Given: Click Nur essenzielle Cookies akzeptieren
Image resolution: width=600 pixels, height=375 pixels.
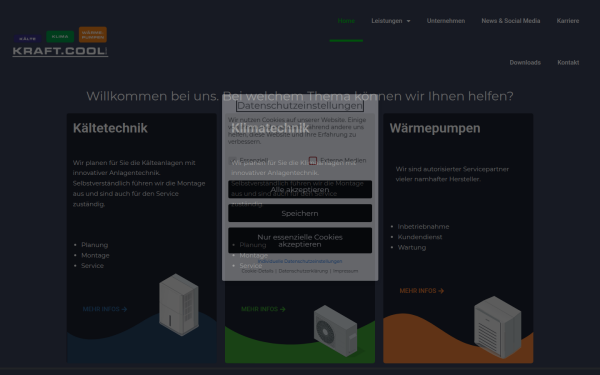Looking at the screenshot, I should pyautogui.click(x=300, y=240).
